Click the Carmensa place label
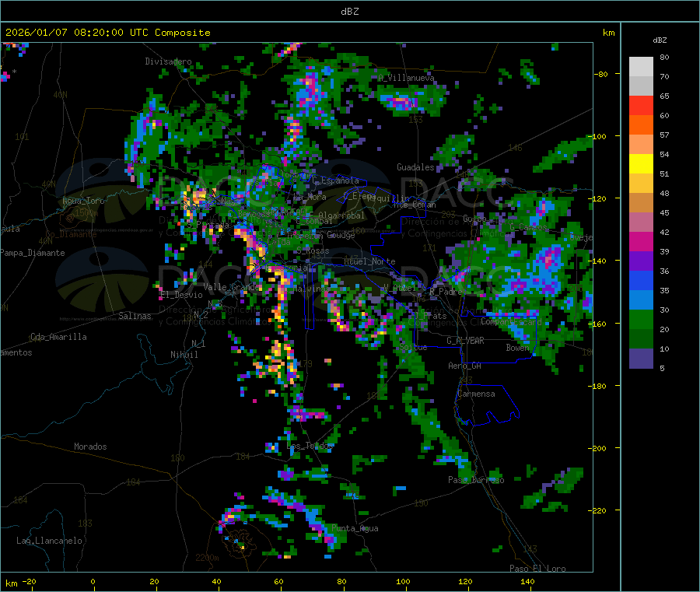Screen dimensions: 700x592 click(476, 394)
